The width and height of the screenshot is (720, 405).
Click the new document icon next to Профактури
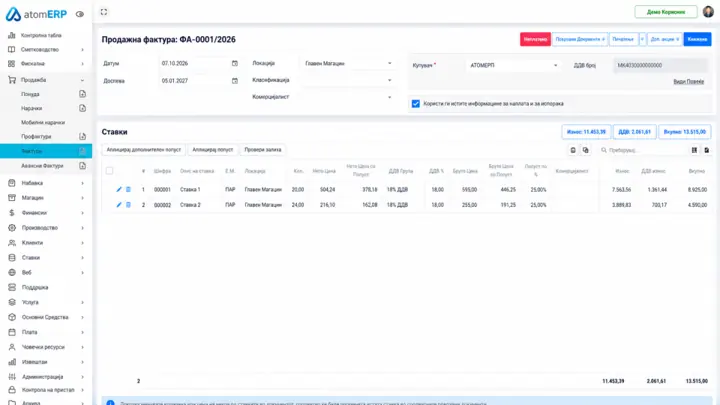pos(83,136)
